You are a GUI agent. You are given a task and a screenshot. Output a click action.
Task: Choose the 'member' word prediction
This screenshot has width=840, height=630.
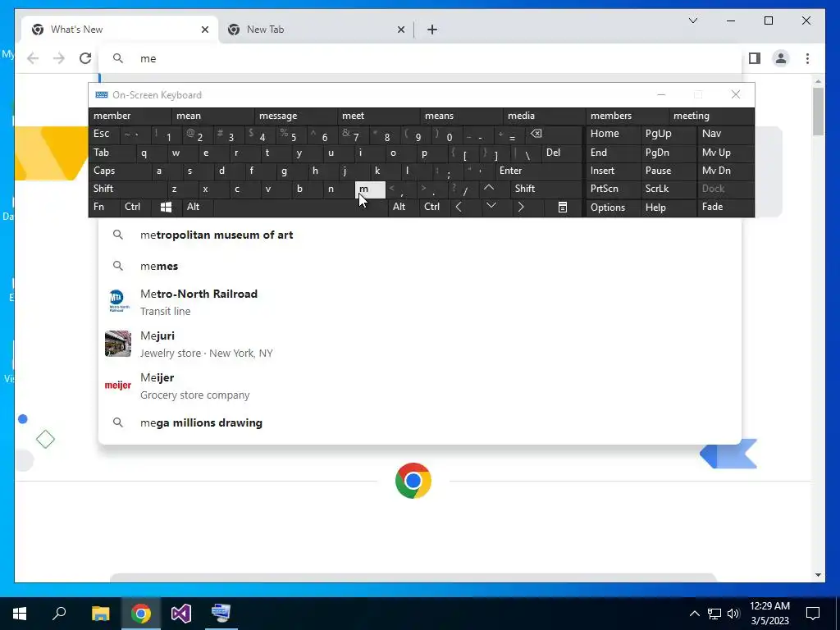pyautogui.click(x=130, y=116)
